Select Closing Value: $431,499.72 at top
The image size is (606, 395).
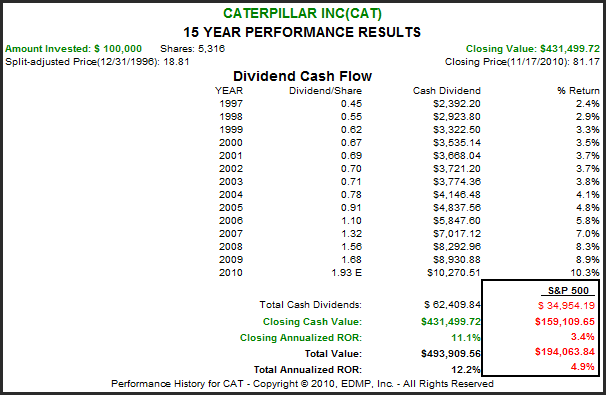coord(533,49)
